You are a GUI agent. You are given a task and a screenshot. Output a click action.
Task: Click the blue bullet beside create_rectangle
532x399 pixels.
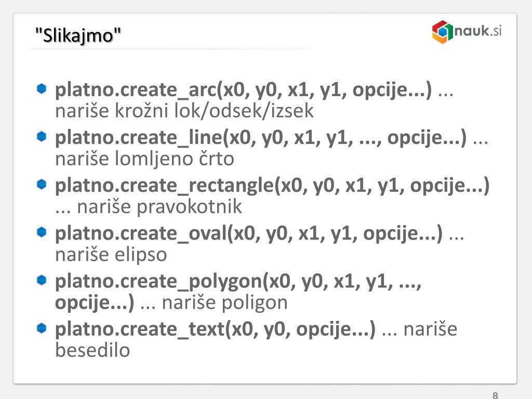[42, 184]
